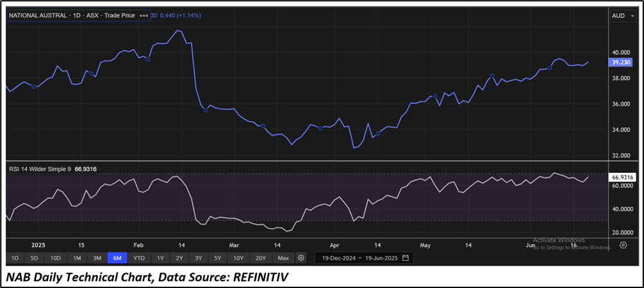Image resolution: width=644 pixels, height=288 pixels.
Task: Open series options three-dot menu
Action: pyautogui.click(x=144, y=15)
